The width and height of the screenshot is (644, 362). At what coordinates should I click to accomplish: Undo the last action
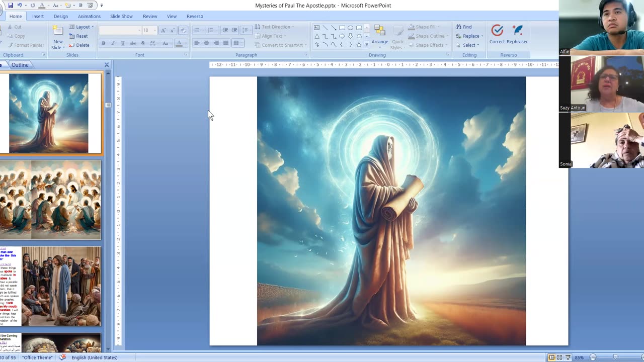[x=20, y=5]
